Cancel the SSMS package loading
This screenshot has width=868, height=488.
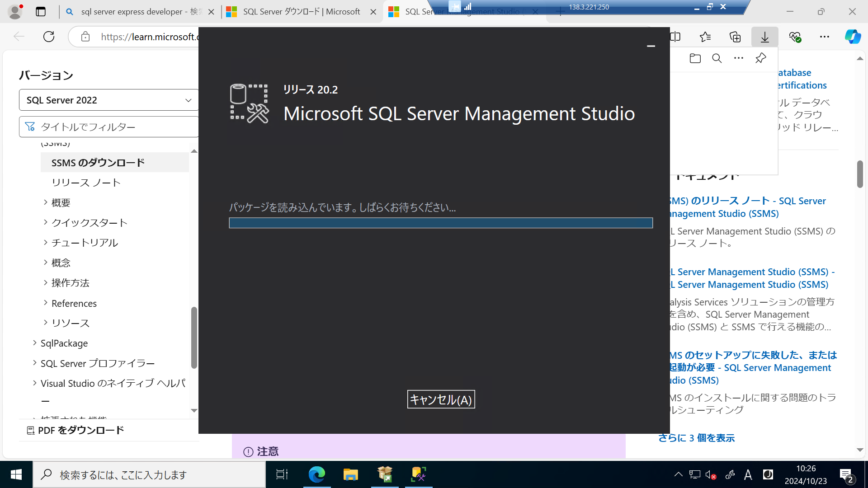(x=441, y=399)
